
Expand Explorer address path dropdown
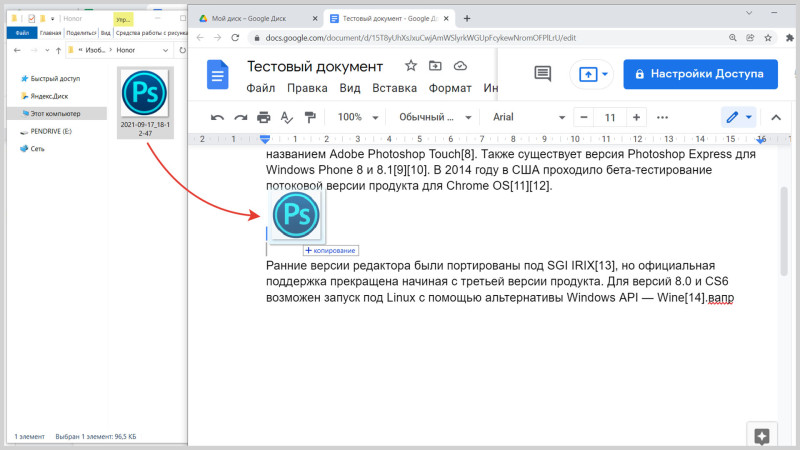(x=165, y=50)
